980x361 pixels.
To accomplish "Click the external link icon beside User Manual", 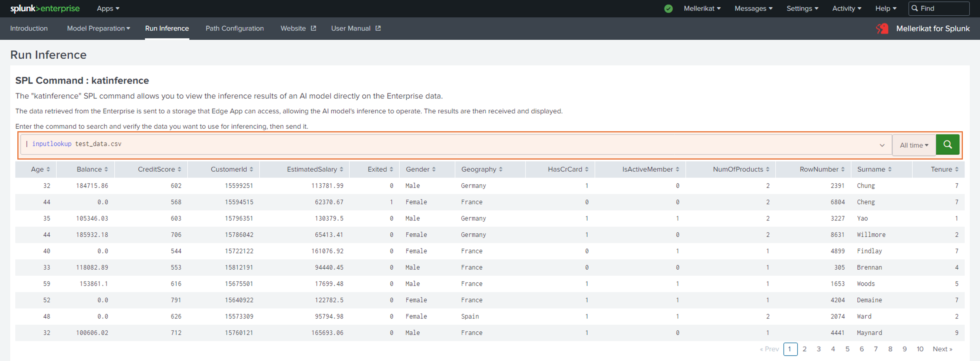I will pyautogui.click(x=378, y=28).
